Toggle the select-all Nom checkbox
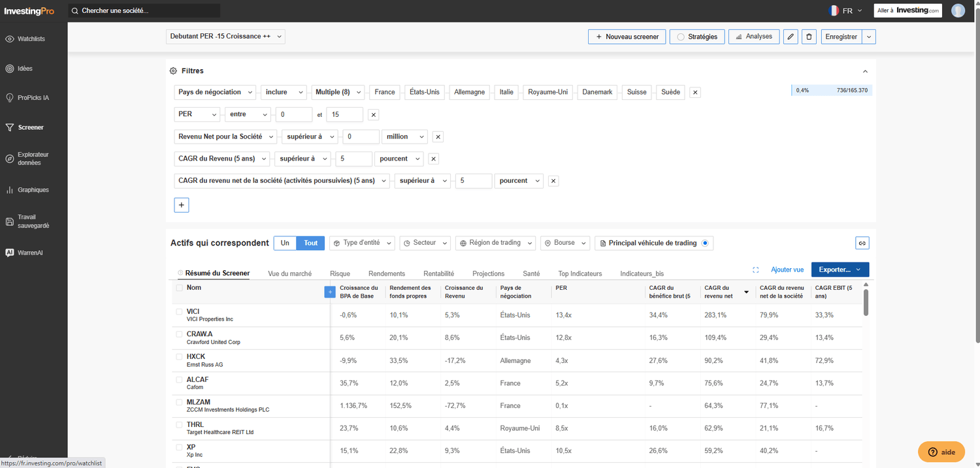Viewport: 980px width, 468px height. (180, 288)
